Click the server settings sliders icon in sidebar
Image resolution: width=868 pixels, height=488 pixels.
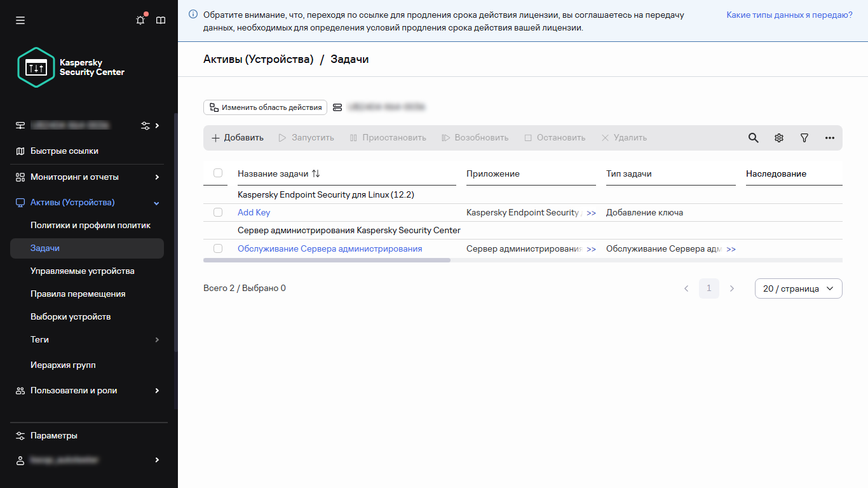pos(146,126)
